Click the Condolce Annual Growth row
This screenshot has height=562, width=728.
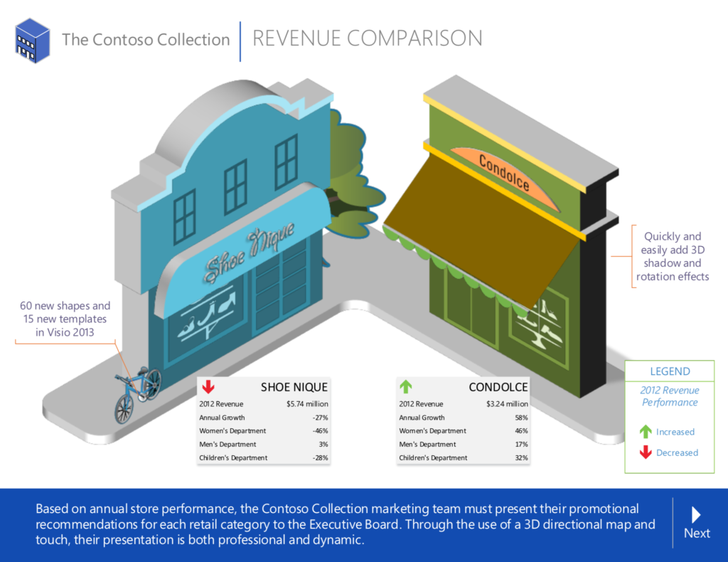click(x=462, y=418)
